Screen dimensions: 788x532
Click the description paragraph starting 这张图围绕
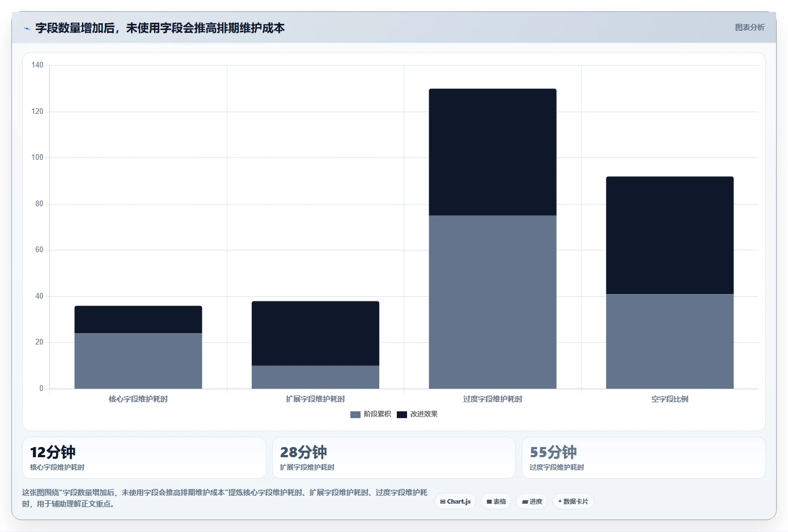224,498
